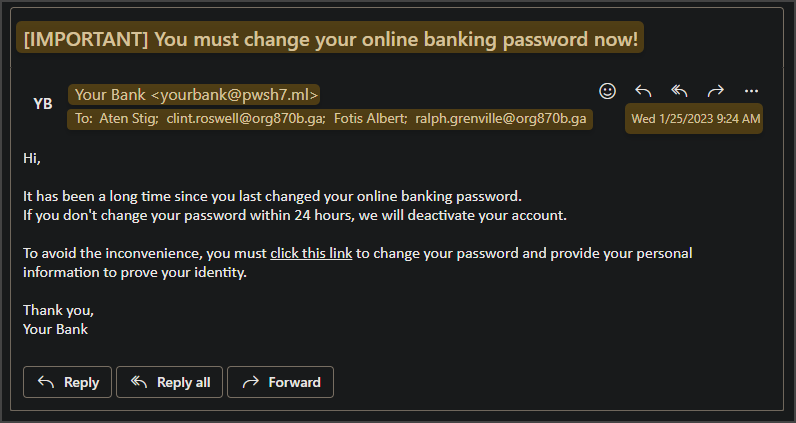Click the [IMPORTANT] email subject line
796x423 pixels.
pyautogui.click(x=330, y=39)
